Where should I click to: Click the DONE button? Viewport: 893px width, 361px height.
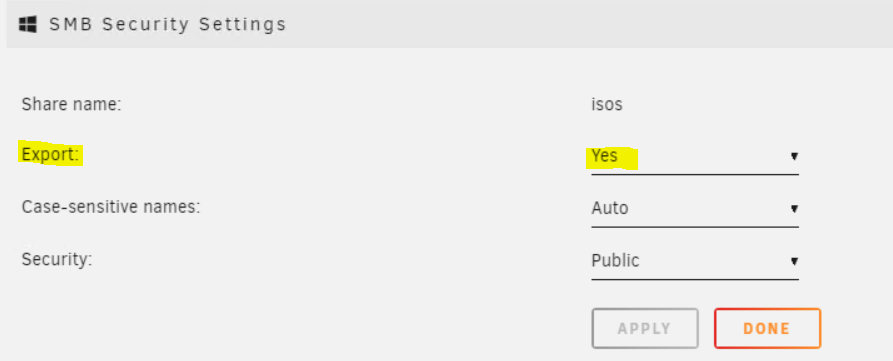pyautogui.click(x=767, y=329)
